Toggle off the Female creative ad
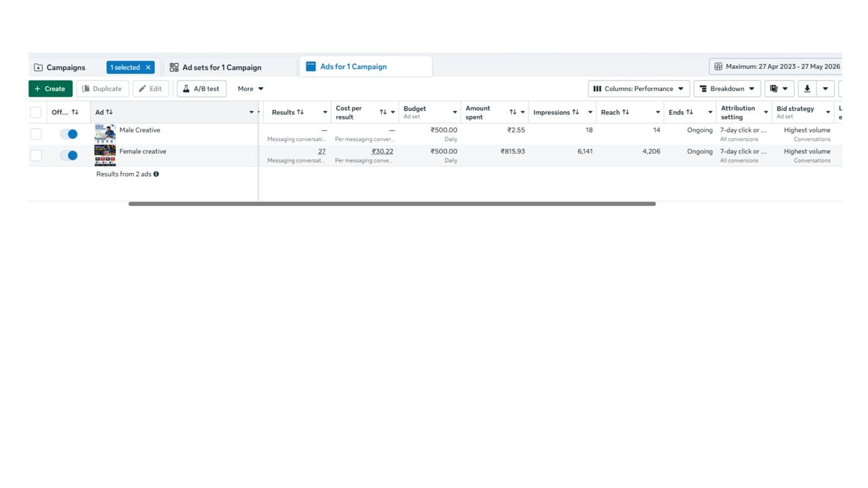This screenshot has height=488, width=868. point(69,155)
